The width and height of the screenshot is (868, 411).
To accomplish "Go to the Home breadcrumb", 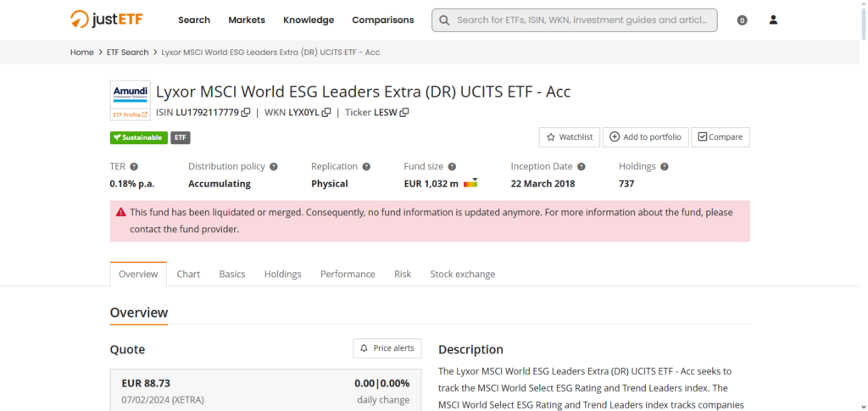I will [x=82, y=52].
